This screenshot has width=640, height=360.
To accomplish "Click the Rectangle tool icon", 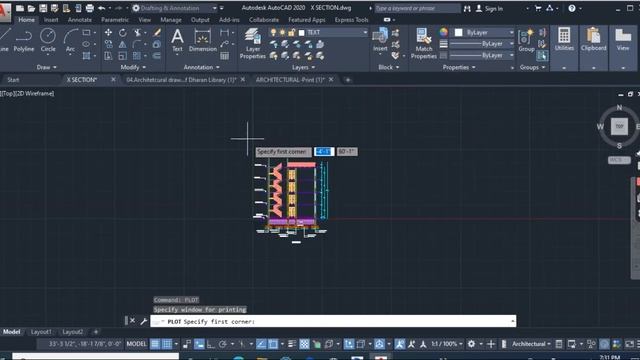I will pyautogui.click(x=87, y=32).
